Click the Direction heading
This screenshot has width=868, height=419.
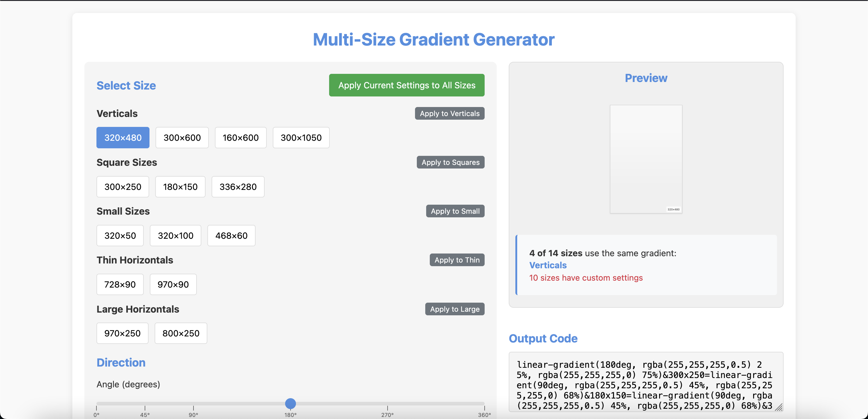(x=121, y=363)
